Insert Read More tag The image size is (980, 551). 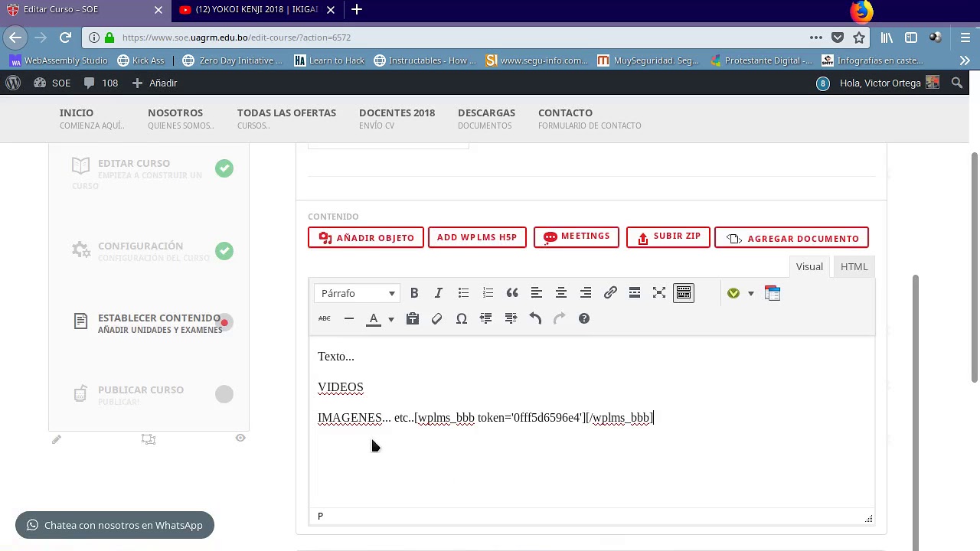(635, 293)
